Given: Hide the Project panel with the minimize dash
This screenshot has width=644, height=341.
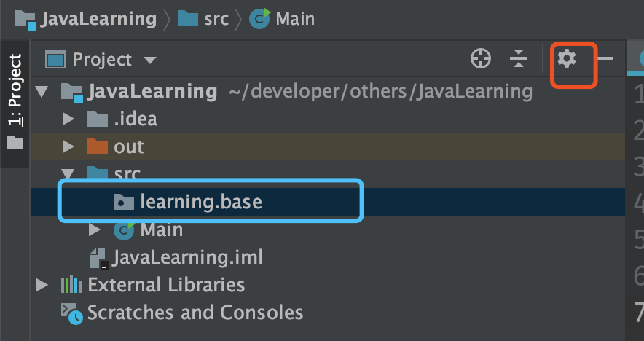Looking at the screenshot, I should (x=605, y=59).
